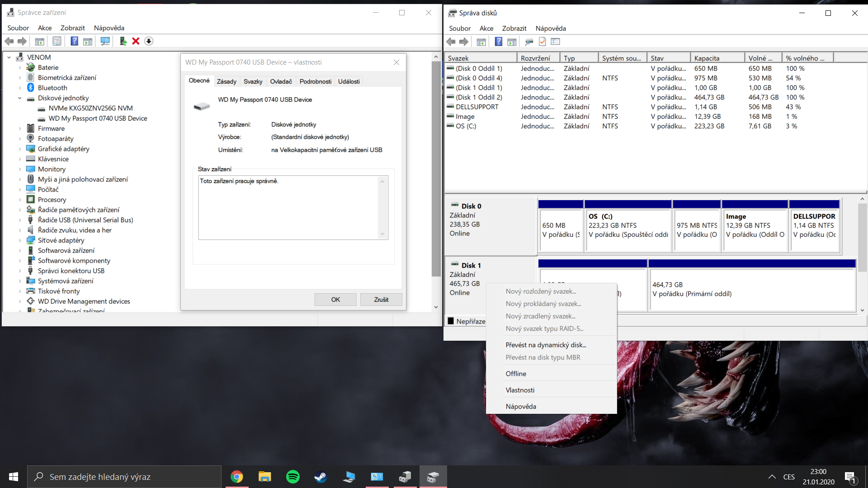868x488 pixels.
Task: Click the Zrušit button
Action: point(381,300)
